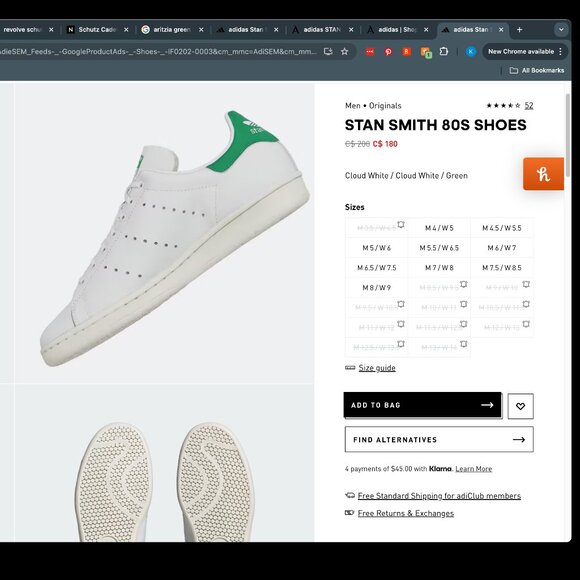
Task: Open Chrome three-dot menu
Action: point(561,51)
